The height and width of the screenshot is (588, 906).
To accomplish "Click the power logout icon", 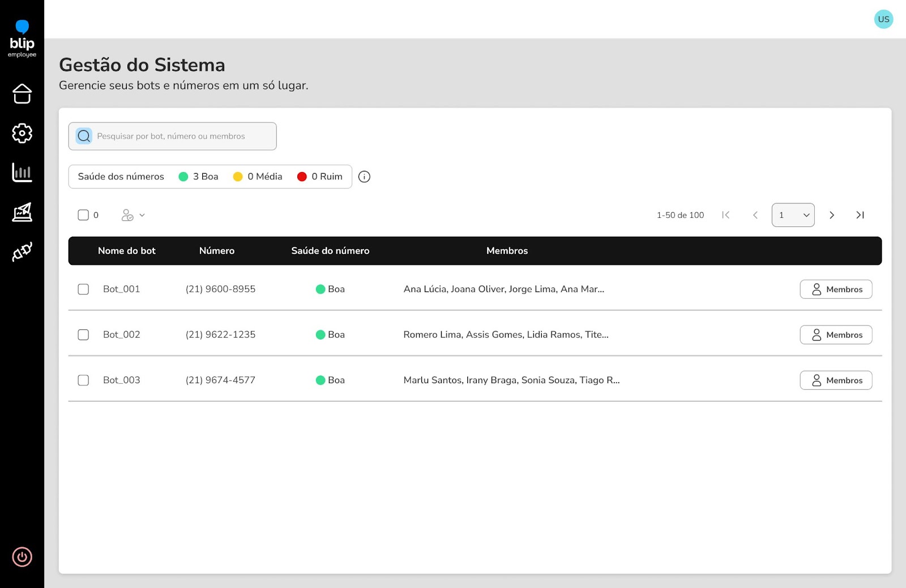I will (22, 557).
